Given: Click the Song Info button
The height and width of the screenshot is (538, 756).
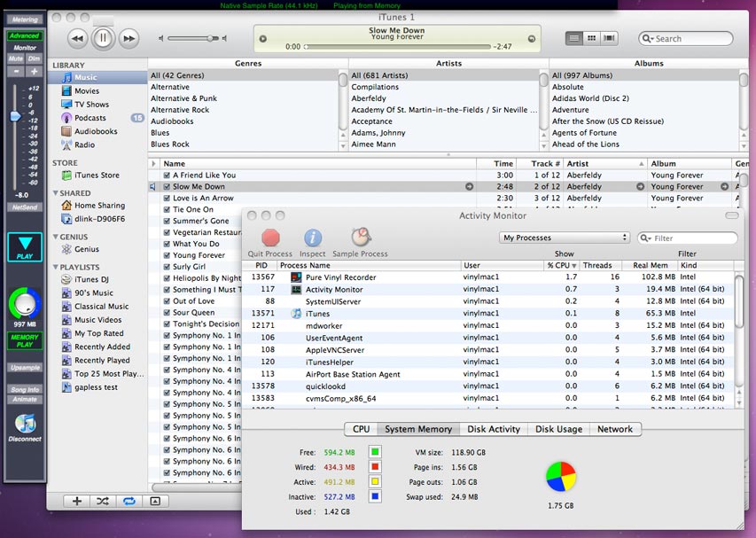Looking at the screenshot, I should 25,389.
